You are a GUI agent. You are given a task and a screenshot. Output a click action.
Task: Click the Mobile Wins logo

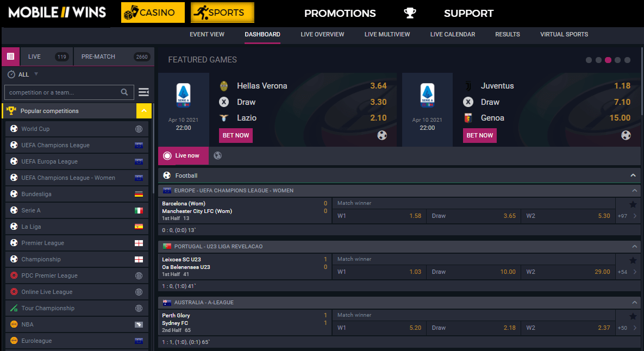(57, 12)
